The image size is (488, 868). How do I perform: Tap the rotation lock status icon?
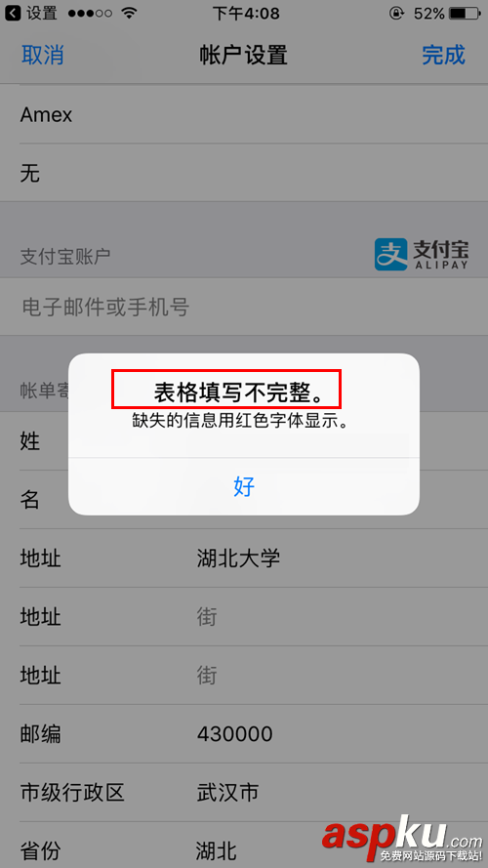pyautogui.click(x=396, y=13)
